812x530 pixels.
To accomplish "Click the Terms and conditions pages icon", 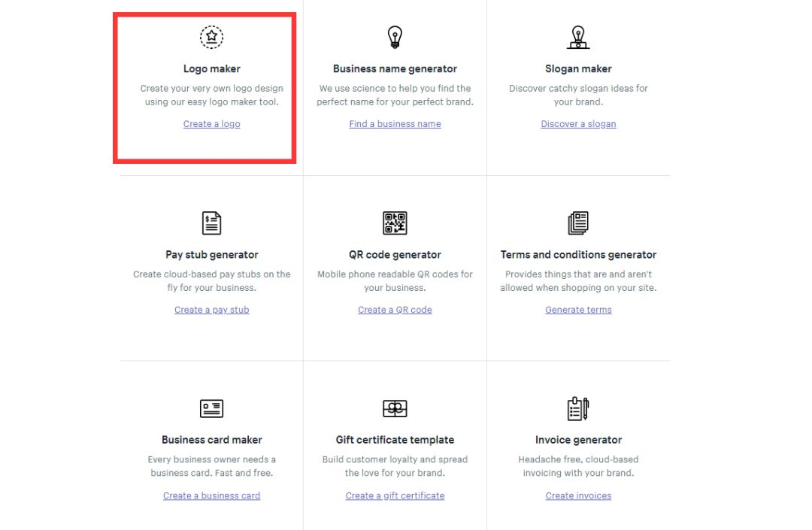I will point(578,223).
